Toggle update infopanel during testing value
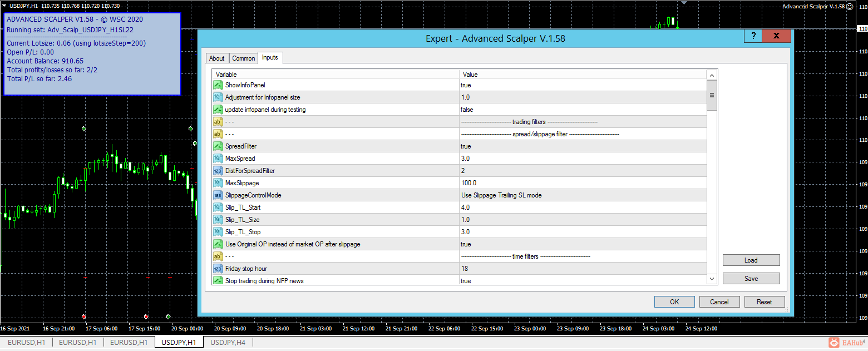Image resolution: width=868 pixels, height=351 pixels. pos(583,110)
